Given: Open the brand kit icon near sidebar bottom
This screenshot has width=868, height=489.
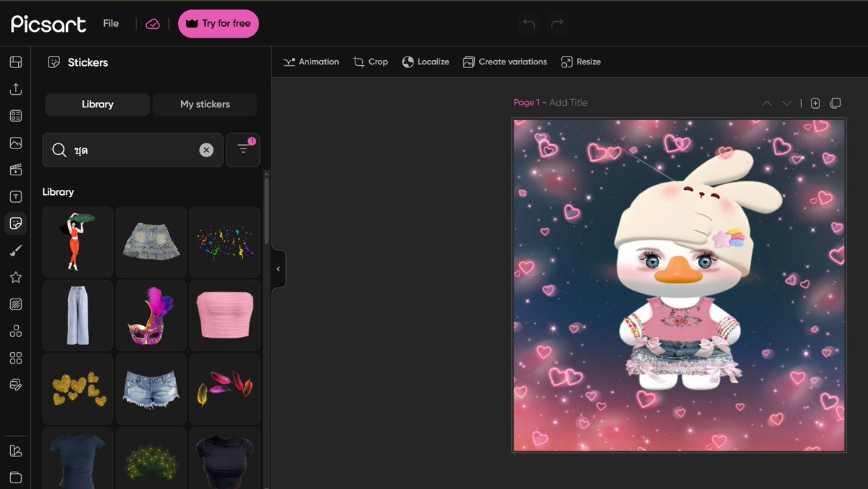Looking at the screenshot, I should (15, 451).
